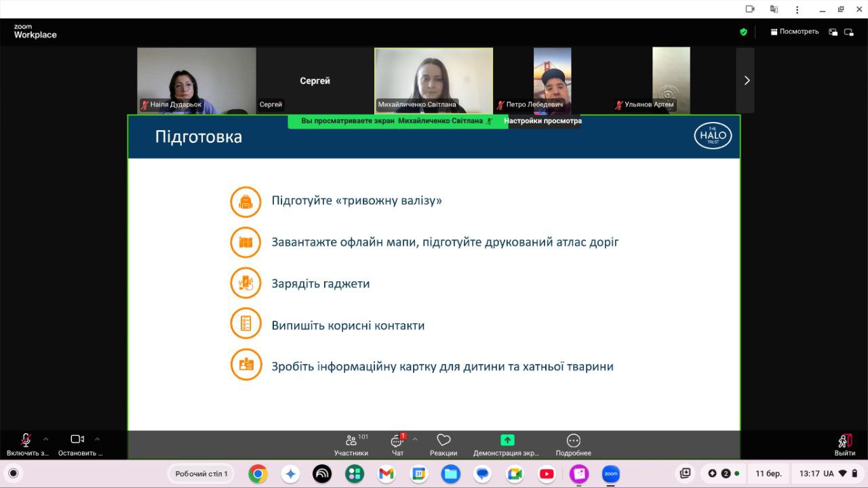This screenshot has width=868, height=488.
Task: Open the Reactions menu
Action: point(443,445)
